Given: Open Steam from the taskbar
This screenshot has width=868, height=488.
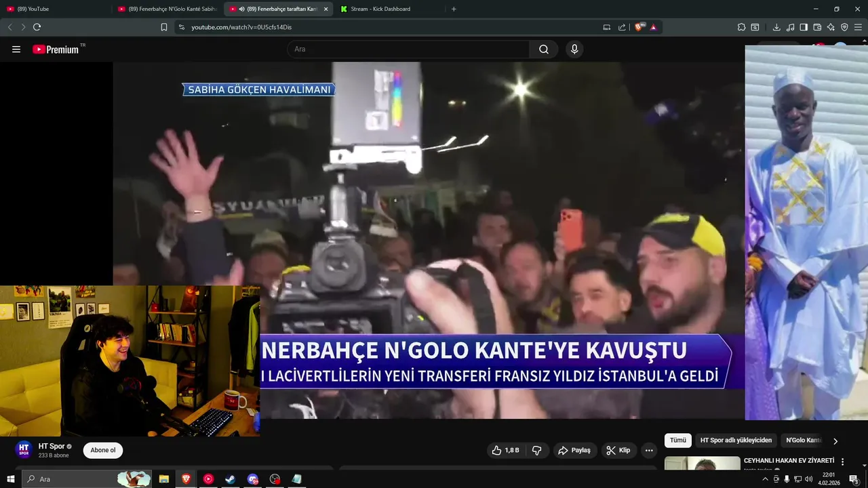Looking at the screenshot, I should (x=230, y=479).
